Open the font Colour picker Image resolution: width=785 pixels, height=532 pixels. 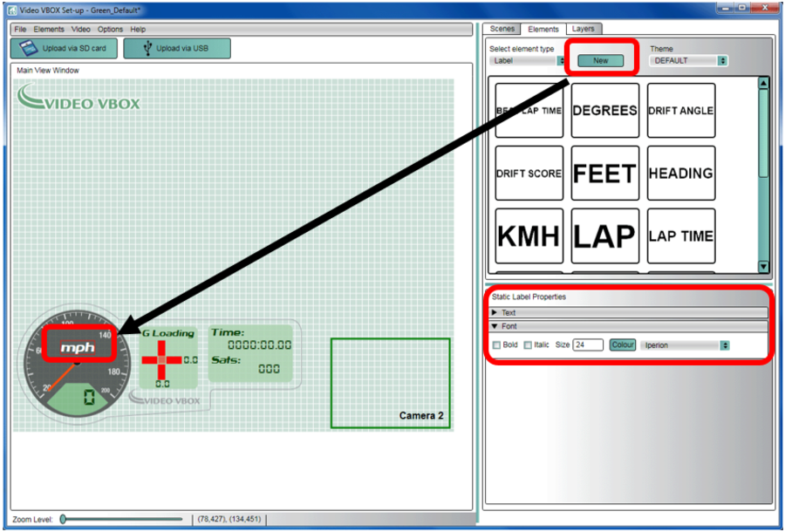coord(623,345)
